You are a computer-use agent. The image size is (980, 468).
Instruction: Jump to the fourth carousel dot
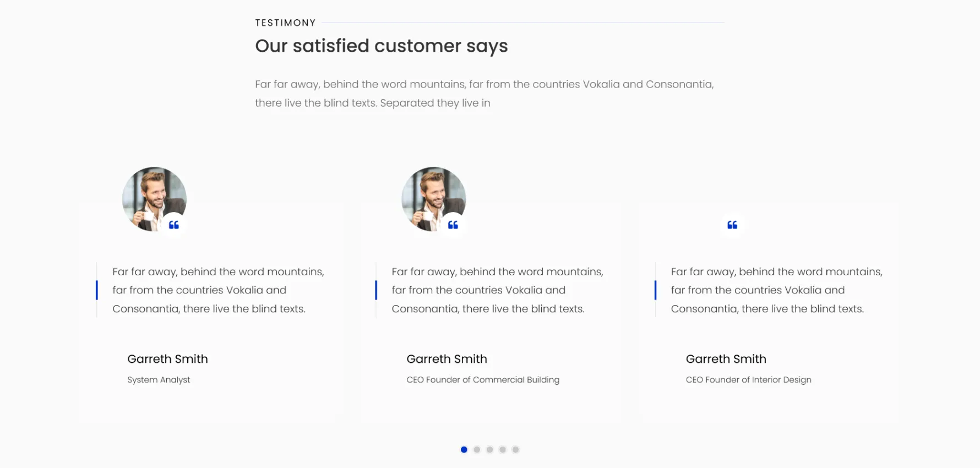pos(503,450)
